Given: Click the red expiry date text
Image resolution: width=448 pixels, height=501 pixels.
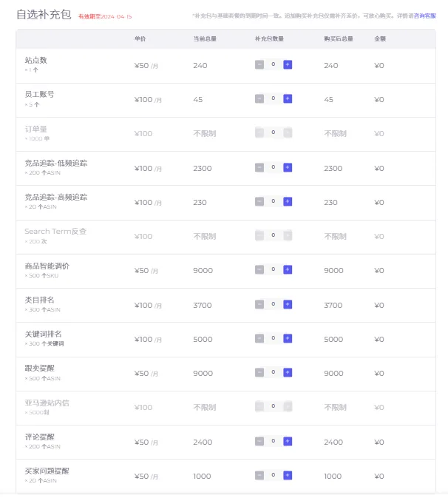Looking at the screenshot, I should (x=105, y=16).
